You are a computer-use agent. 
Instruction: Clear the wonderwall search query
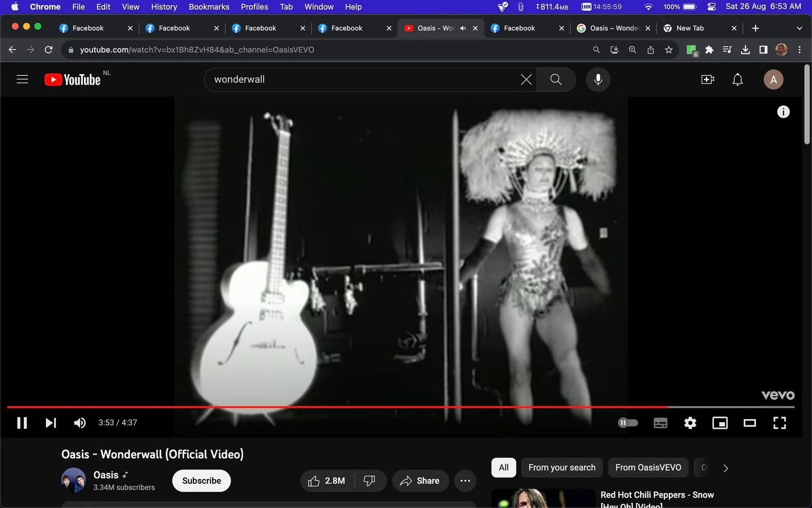(526, 79)
